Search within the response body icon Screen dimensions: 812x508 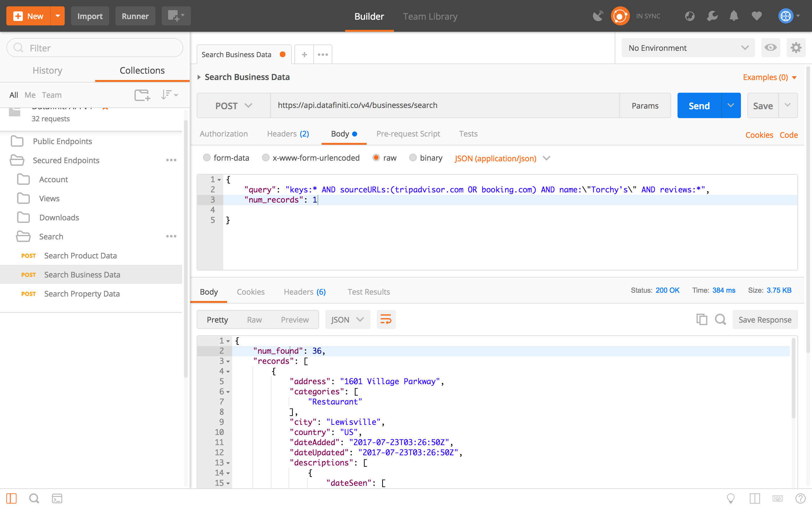pyautogui.click(x=720, y=319)
